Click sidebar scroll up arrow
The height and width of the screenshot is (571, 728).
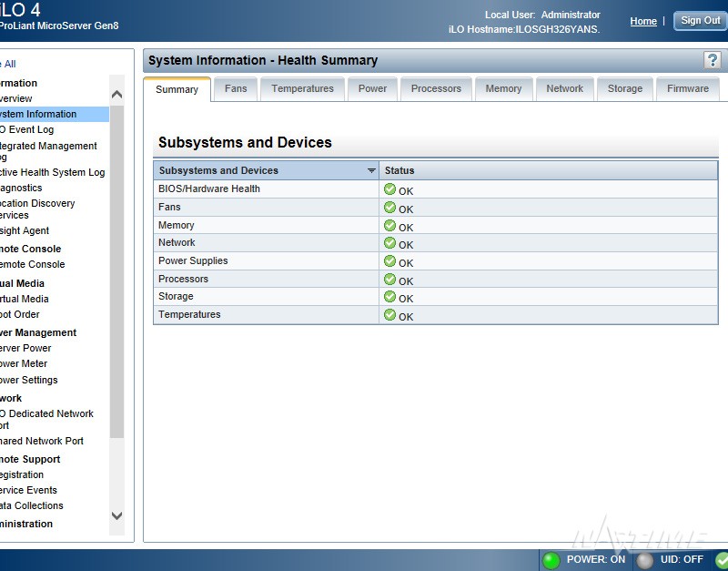tap(117, 95)
